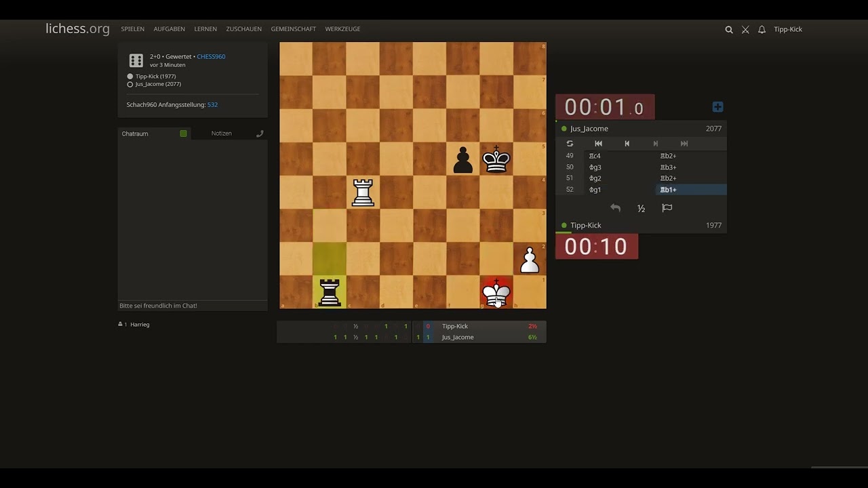Viewport: 868px width, 488px height.
Task: Click the king on g5
Action: point(496,159)
